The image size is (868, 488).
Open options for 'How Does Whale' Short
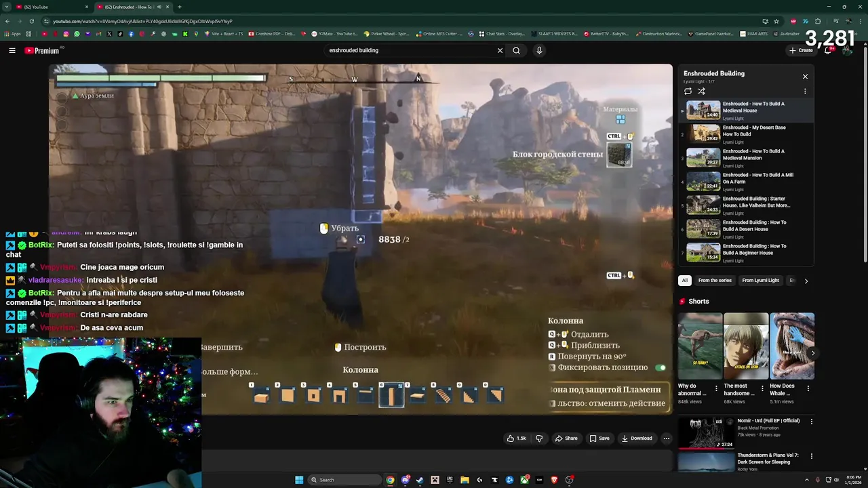click(808, 389)
